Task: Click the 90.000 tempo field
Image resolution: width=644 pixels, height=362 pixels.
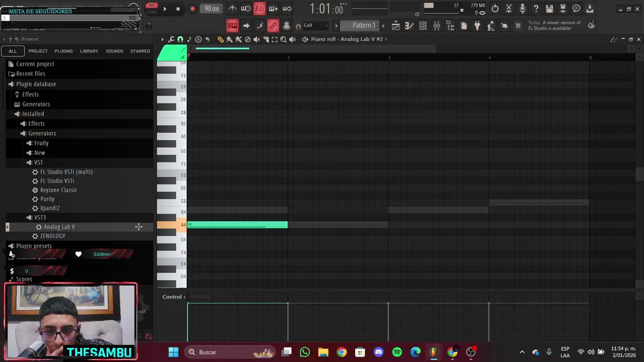Action: [x=212, y=9]
